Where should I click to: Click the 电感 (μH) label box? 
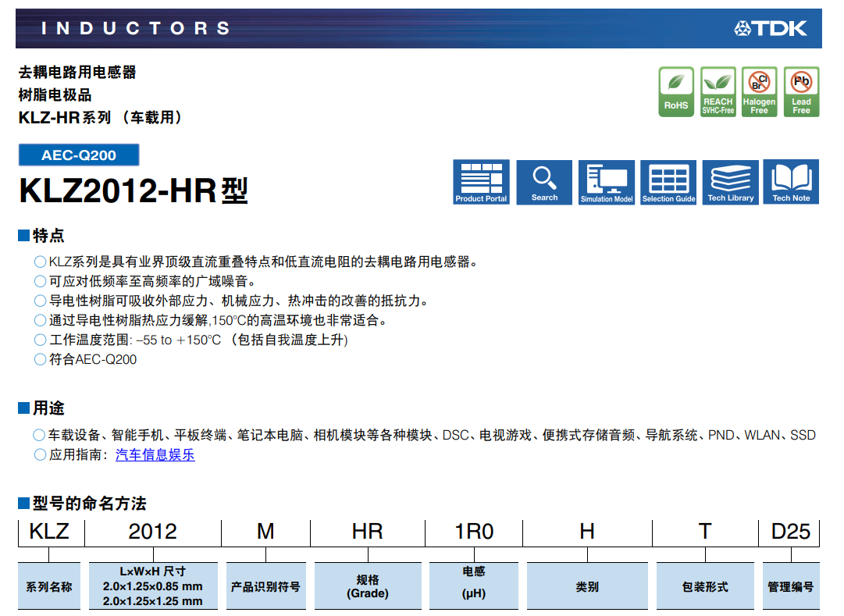(474, 586)
